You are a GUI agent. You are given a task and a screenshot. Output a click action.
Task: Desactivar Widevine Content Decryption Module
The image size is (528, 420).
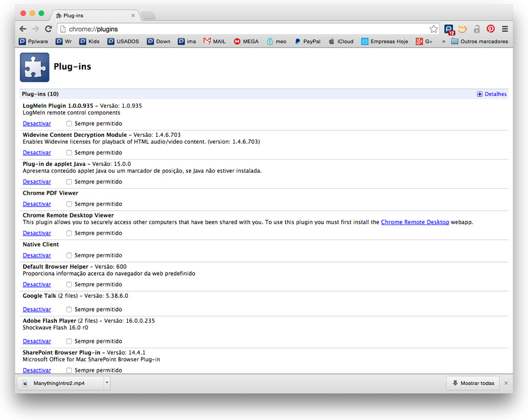(37, 153)
